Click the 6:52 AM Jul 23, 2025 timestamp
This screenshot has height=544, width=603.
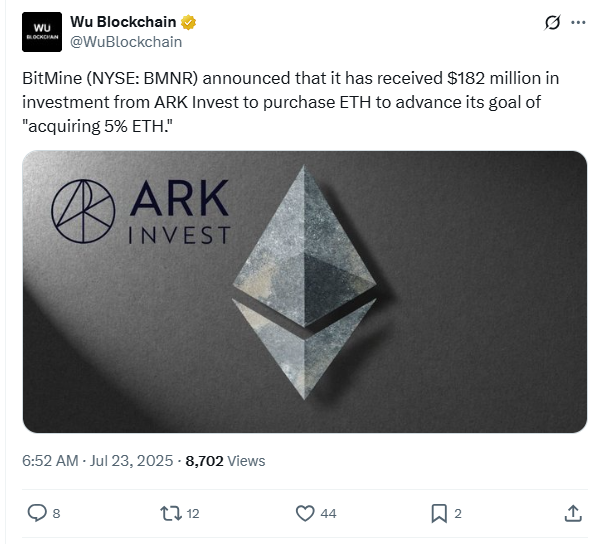click(x=98, y=461)
